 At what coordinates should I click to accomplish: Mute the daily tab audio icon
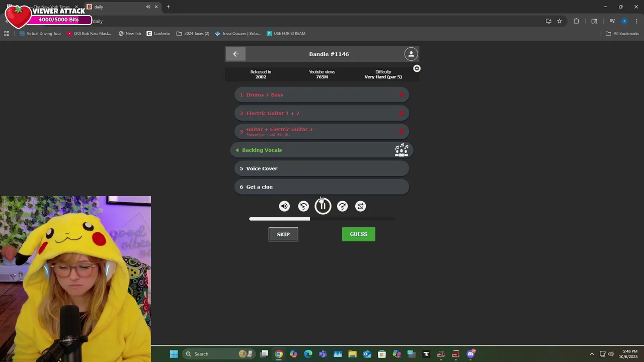[148, 7]
